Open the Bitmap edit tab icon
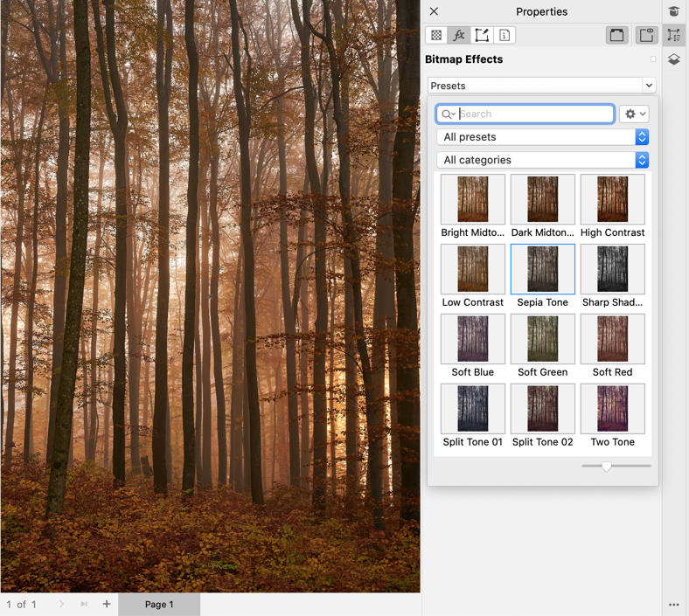The image size is (689, 616). [x=482, y=35]
